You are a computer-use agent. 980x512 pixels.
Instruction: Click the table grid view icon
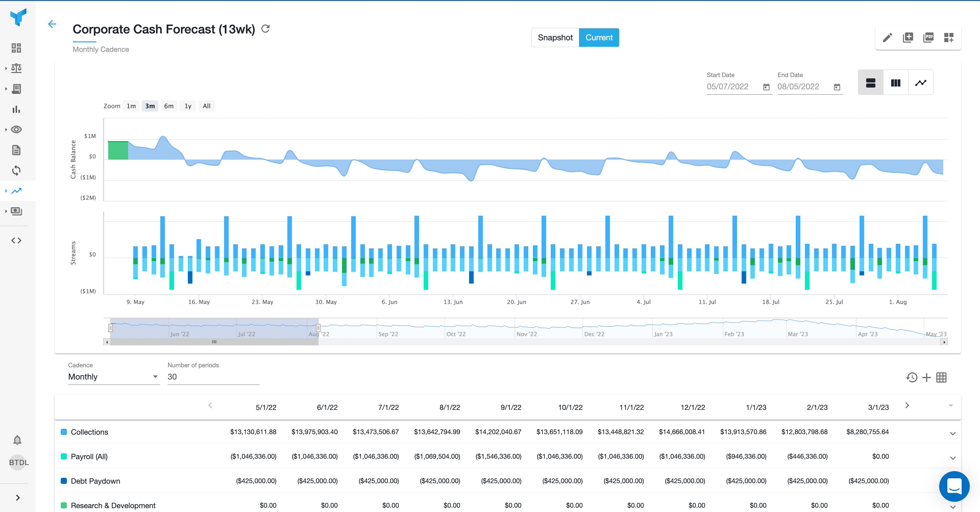click(941, 377)
